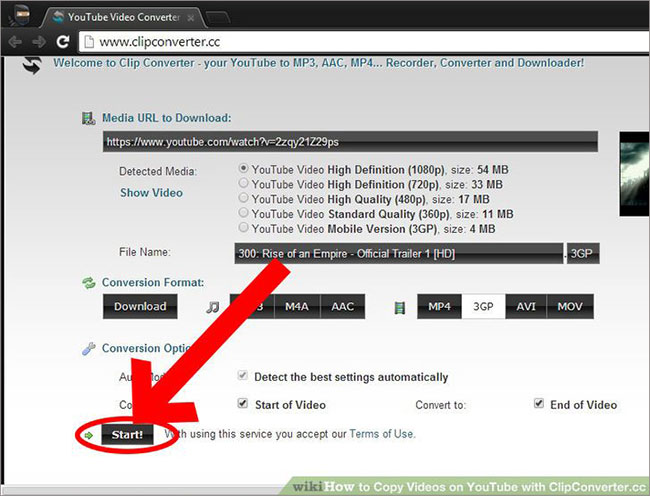Choose the MOV video format
Viewport: 650px width, 496px height.
[x=570, y=306]
